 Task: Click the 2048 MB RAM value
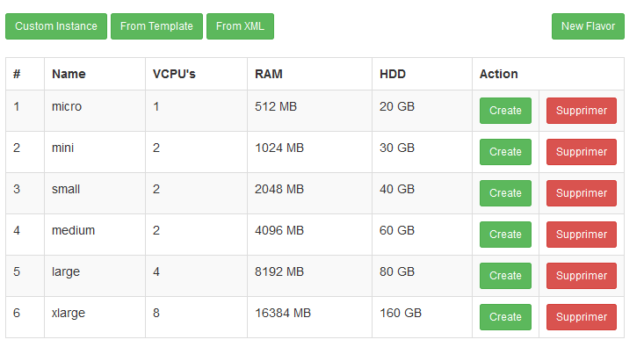click(279, 189)
